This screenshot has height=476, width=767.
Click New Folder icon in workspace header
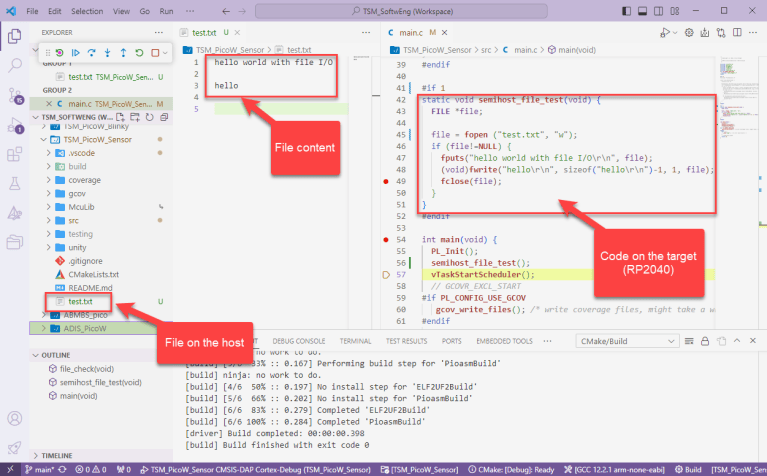[x=135, y=117]
